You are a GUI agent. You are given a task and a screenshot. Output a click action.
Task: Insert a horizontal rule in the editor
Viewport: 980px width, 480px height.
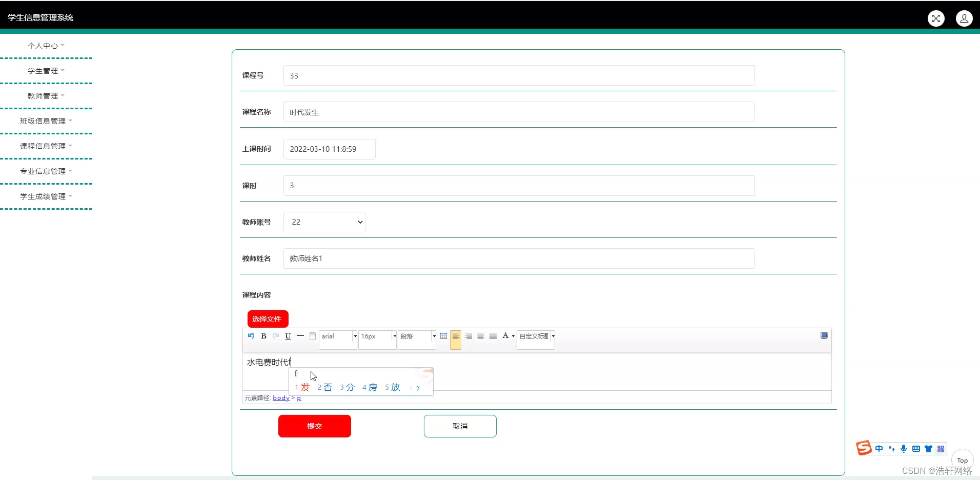click(x=300, y=336)
